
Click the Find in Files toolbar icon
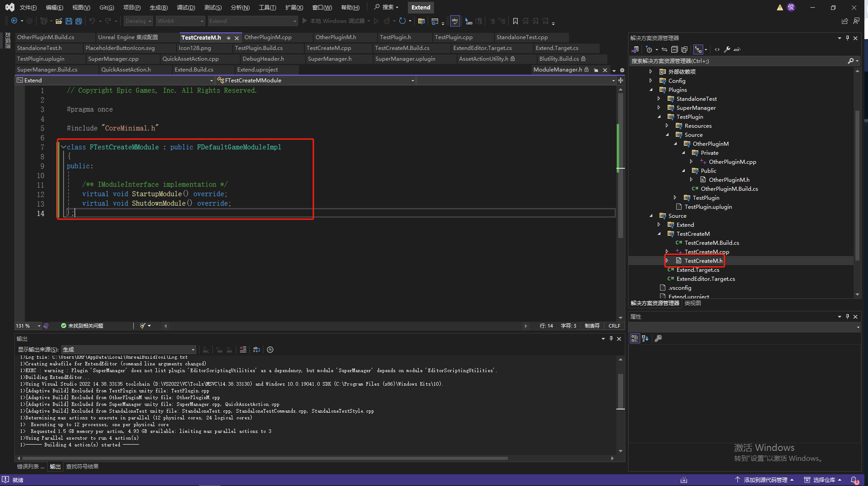click(x=421, y=21)
